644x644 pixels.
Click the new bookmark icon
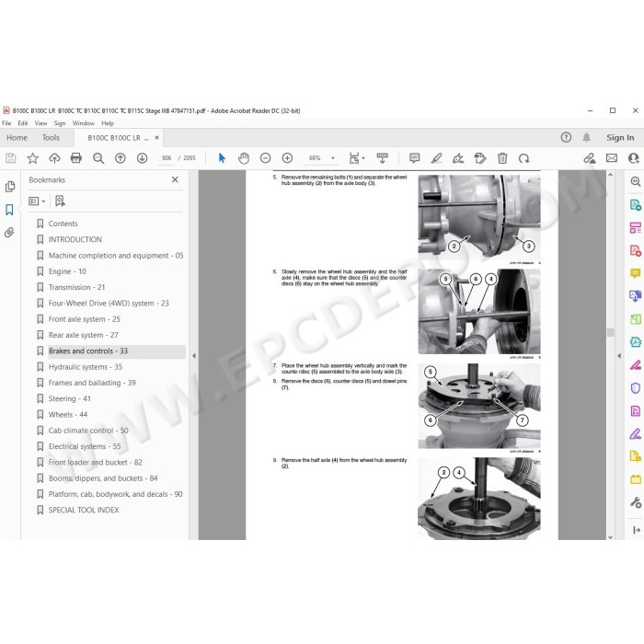[60, 201]
